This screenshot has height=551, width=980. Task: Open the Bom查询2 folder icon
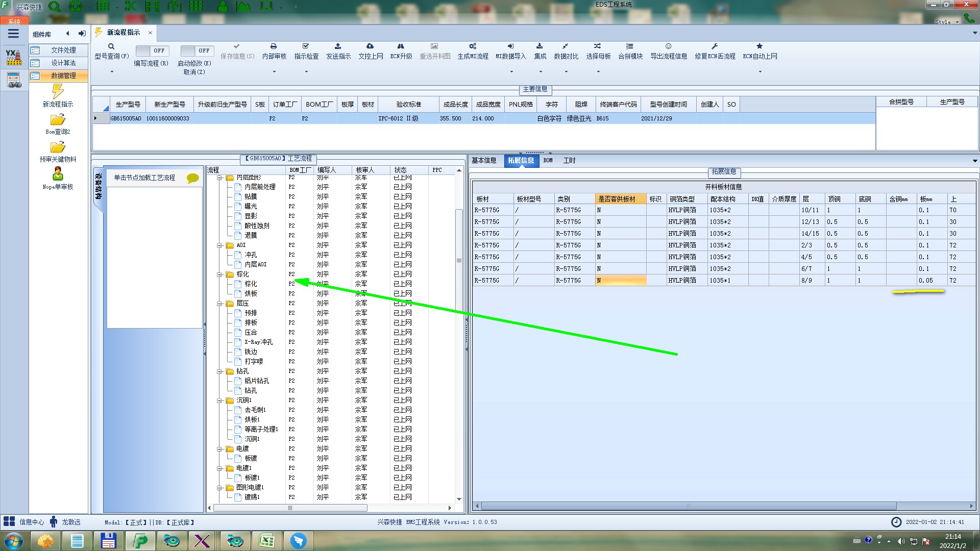click(x=58, y=120)
